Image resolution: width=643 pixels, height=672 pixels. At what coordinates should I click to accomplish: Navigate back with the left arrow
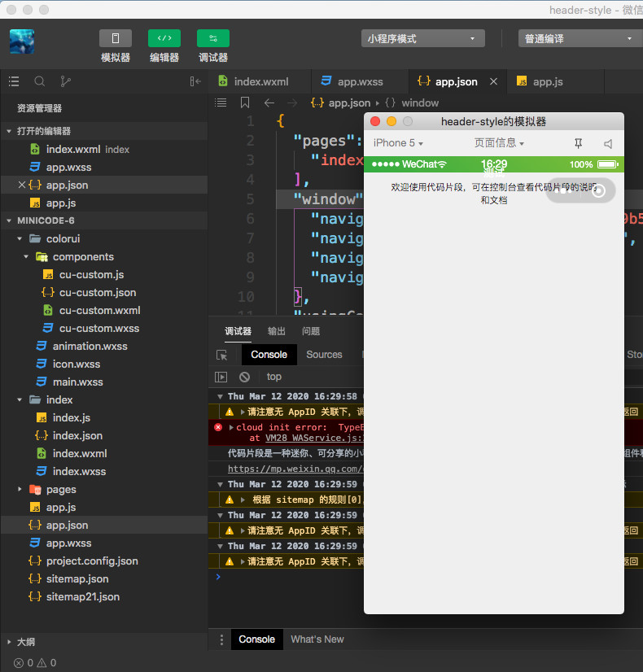(269, 103)
